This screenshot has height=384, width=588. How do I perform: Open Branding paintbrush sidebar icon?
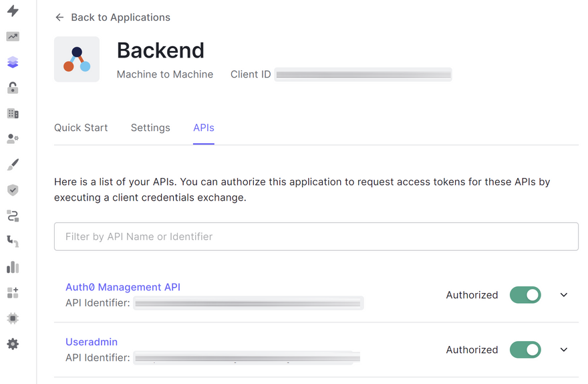13,165
